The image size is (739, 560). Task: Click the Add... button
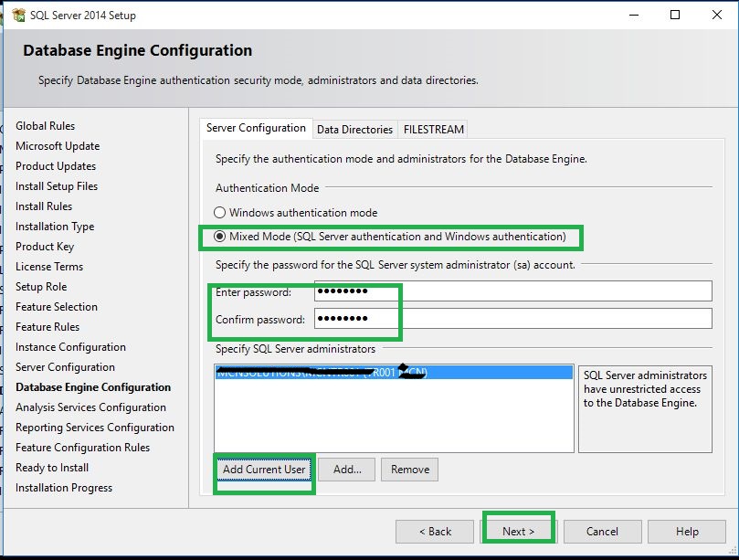coord(347,470)
